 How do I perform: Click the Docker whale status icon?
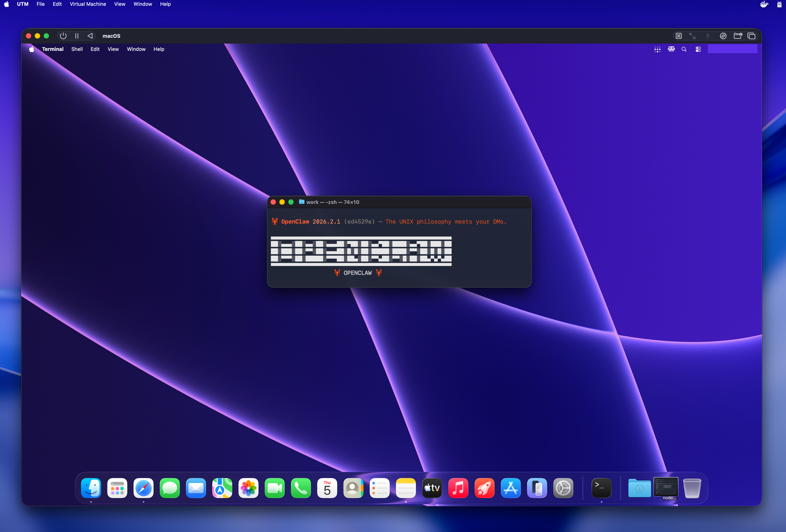pos(764,4)
